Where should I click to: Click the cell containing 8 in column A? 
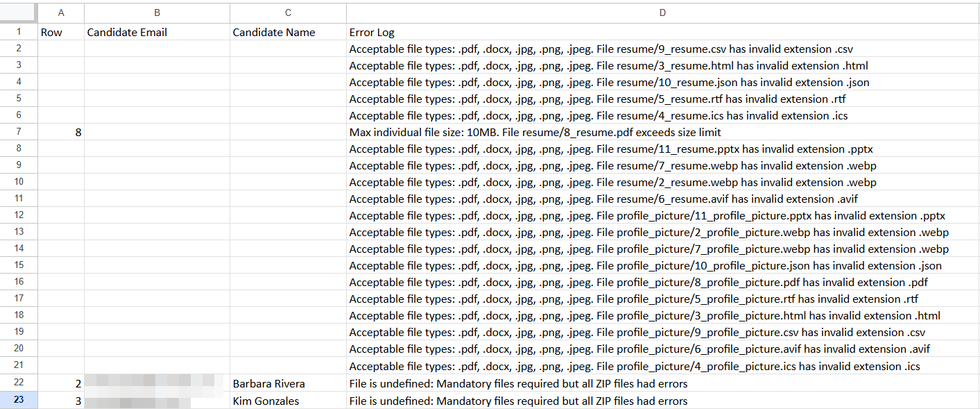point(61,132)
